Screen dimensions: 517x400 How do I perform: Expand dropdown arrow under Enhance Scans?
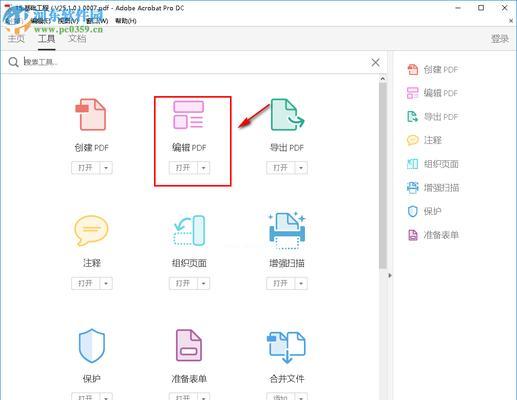301,283
